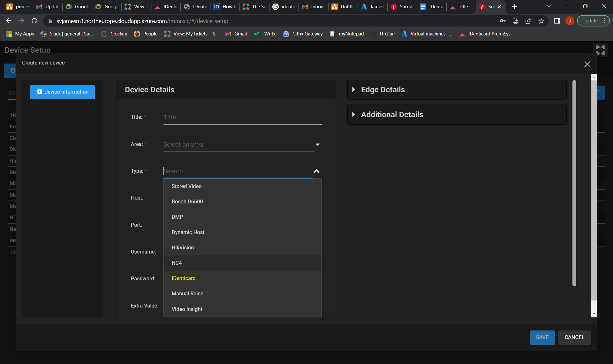Viewport: 613px width, 364px height.
Task: Click the scroll down arrow in dialog
Action: (x=594, y=314)
